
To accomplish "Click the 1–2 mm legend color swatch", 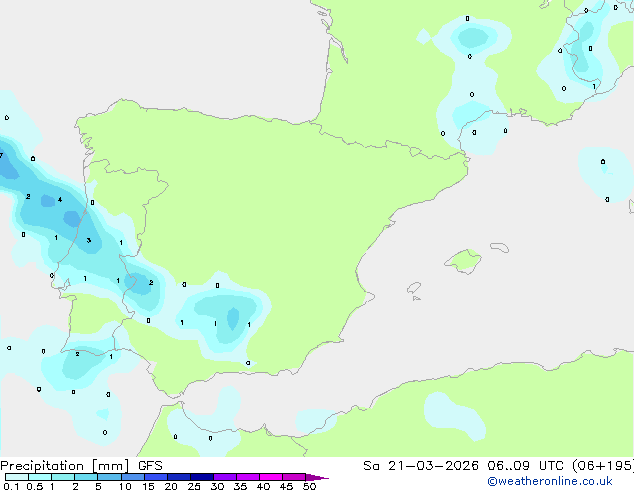I will coord(63,477).
